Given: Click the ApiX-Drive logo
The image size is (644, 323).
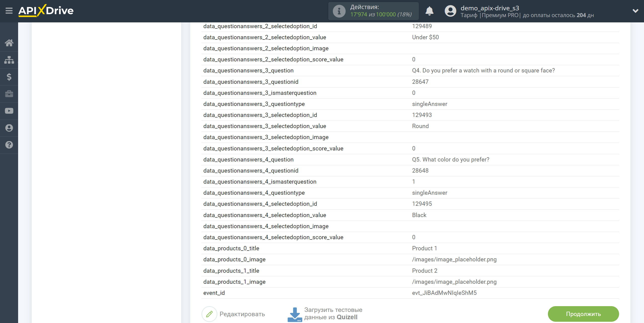Looking at the screenshot, I should click(x=46, y=11).
